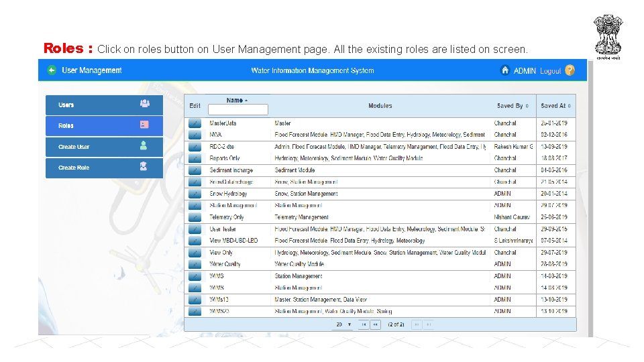Select the 'Telemetry Management' modules cell
The height and width of the screenshot is (362, 644).
coord(301,217)
